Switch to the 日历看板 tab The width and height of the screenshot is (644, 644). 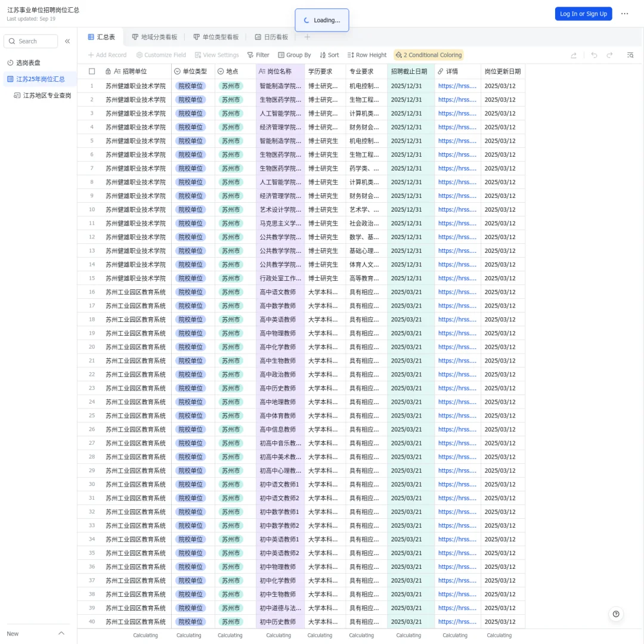click(x=271, y=37)
